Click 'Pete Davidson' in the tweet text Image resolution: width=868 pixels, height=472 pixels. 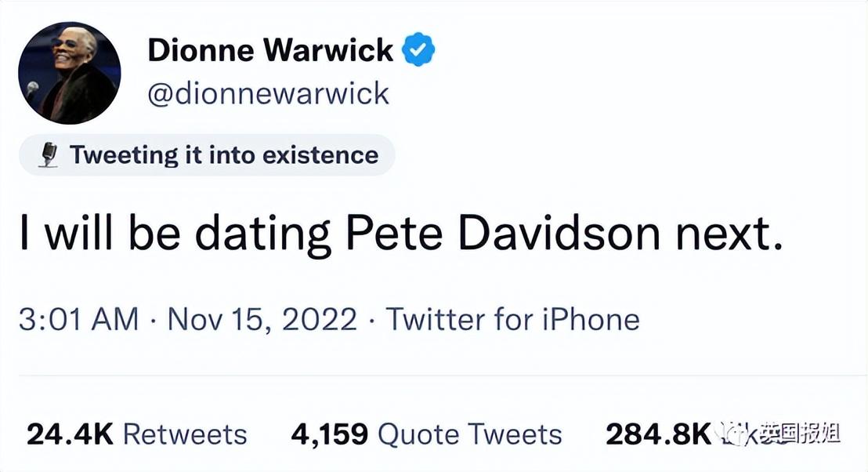click(503, 233)
